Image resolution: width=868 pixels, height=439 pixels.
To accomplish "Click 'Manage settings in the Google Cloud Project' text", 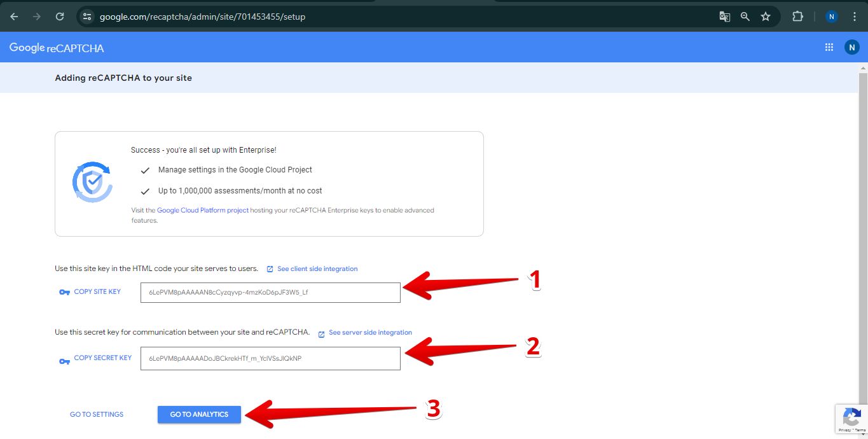I will (x=235, y=170).
